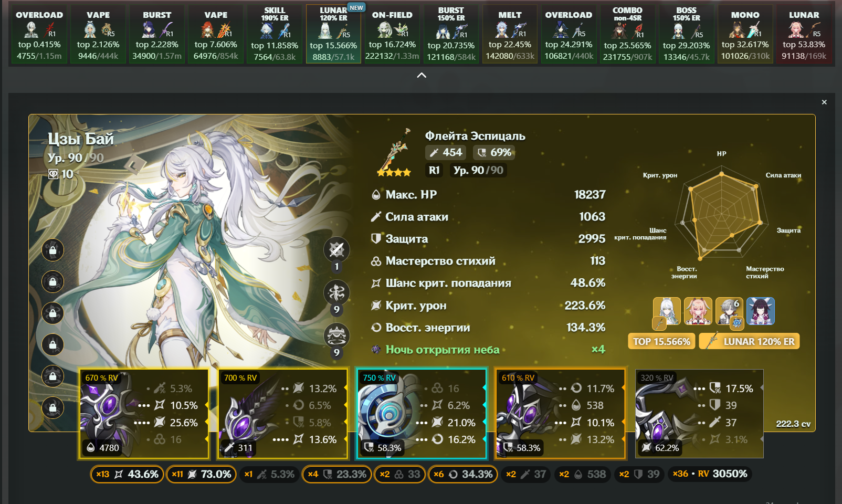Click the Сила атаки radar chart label

coord(783,175)
